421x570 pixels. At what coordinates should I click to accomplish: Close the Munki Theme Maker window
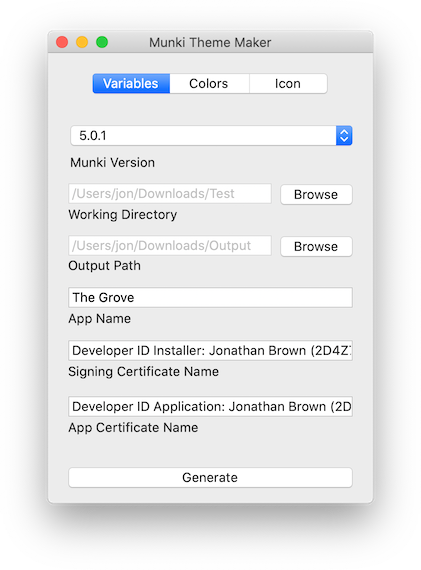[62, 42]
